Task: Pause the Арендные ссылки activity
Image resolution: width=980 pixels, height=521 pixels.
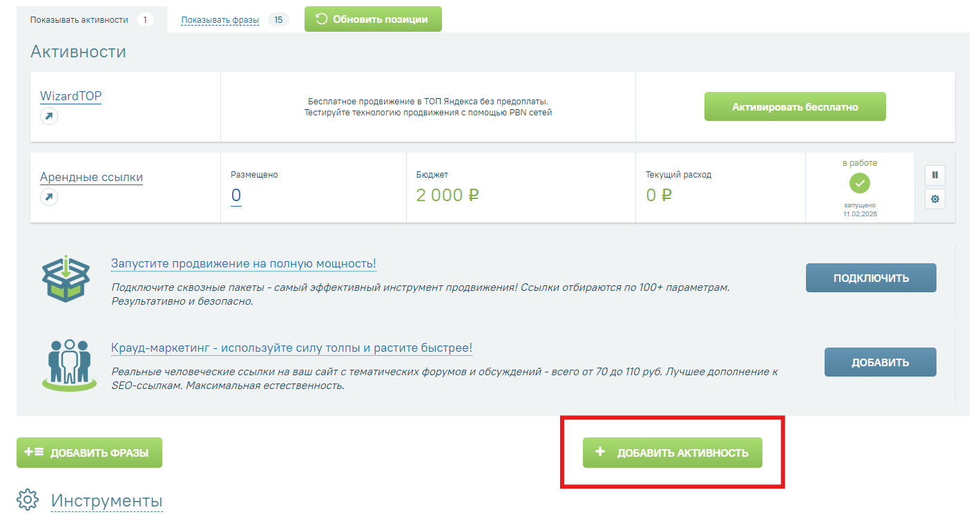Action: coord(935,175)
